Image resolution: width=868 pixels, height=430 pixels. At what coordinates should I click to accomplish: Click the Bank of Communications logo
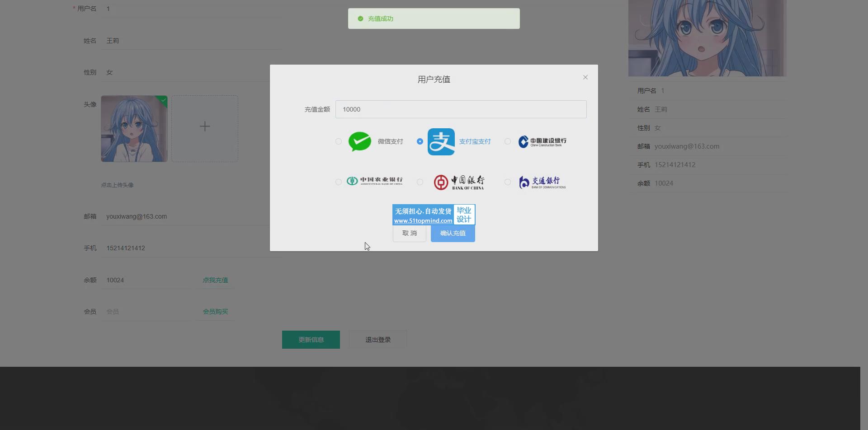tap(542, 182)
